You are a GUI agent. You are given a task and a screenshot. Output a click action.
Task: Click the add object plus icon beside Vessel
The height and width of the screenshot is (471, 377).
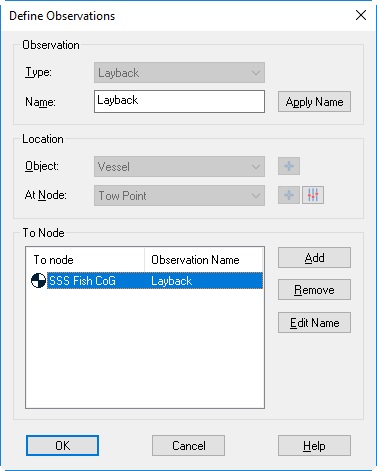(289, 166)
